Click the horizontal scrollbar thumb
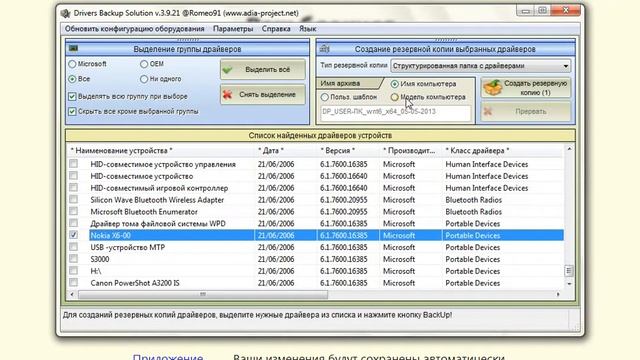Viewport: 640px width, 360px height. [203, 294]
